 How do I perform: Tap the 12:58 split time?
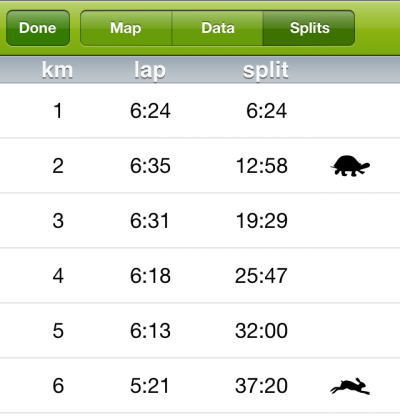tap(262, 166)
